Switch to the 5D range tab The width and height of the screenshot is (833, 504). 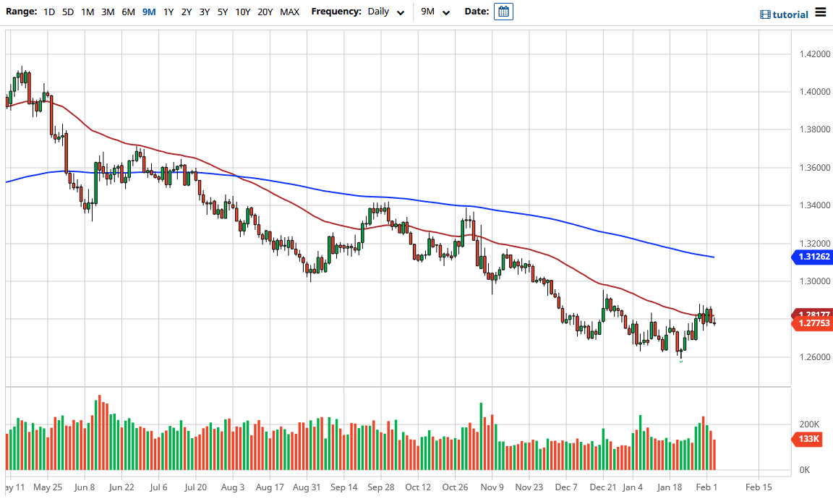tap(67, 12)
